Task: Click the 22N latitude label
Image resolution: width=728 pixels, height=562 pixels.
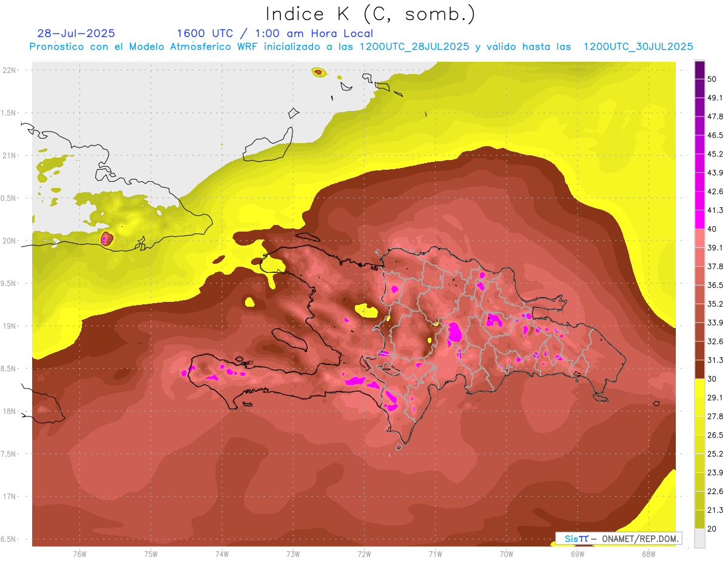Action: 9,70
